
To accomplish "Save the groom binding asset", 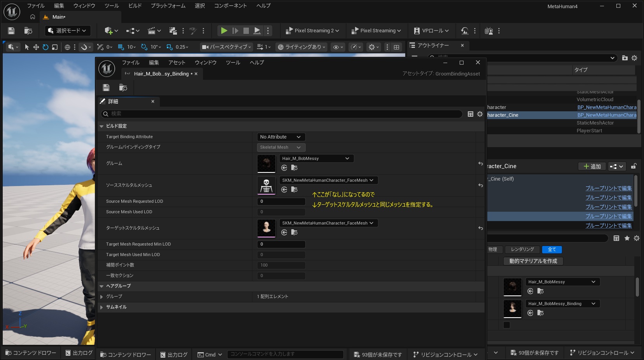I will 106,88.
